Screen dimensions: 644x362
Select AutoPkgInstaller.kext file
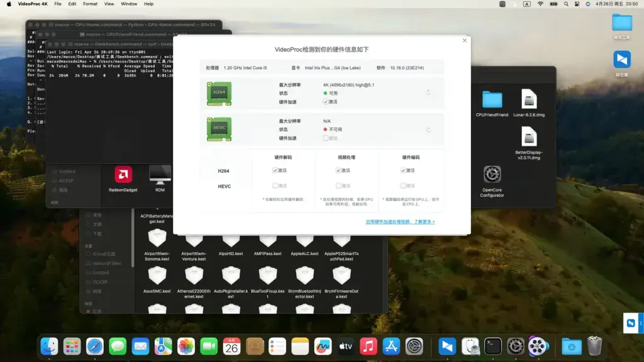click(x=231, y=282)
